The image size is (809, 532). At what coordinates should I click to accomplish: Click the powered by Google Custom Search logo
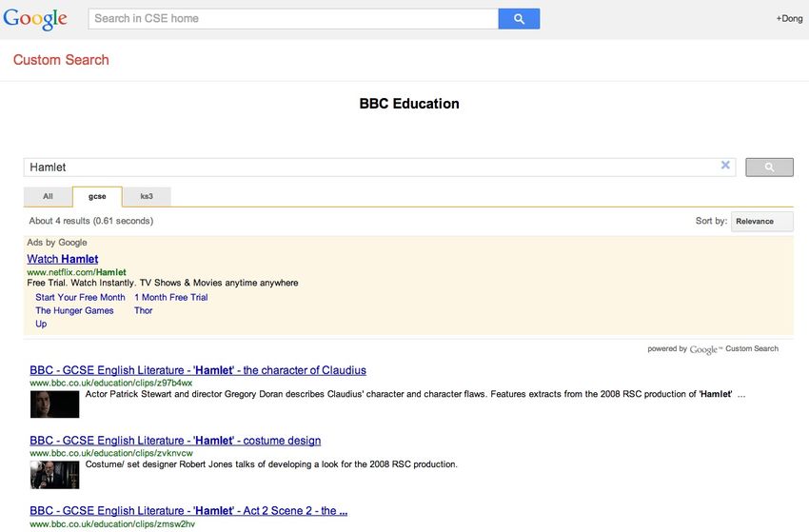pyautogui.click(x=713, y=349)
